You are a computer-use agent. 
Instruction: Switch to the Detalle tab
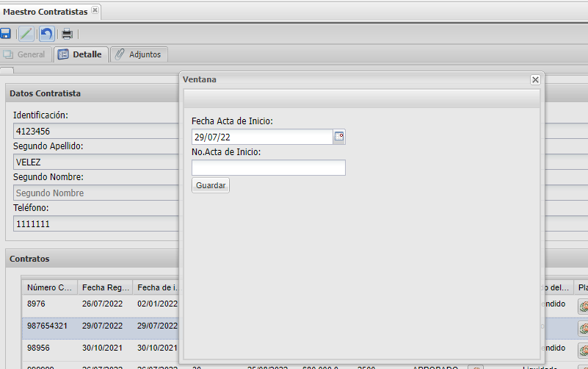(x=81, y=54)
